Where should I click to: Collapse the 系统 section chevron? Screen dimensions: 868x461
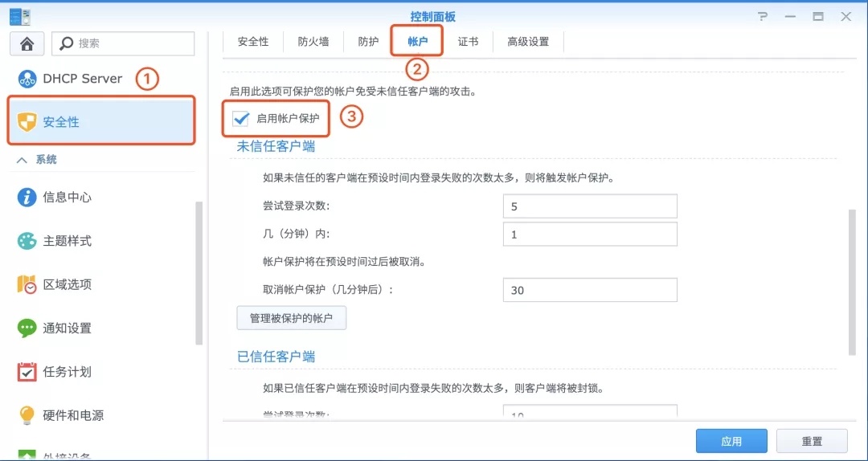point(23,160)
